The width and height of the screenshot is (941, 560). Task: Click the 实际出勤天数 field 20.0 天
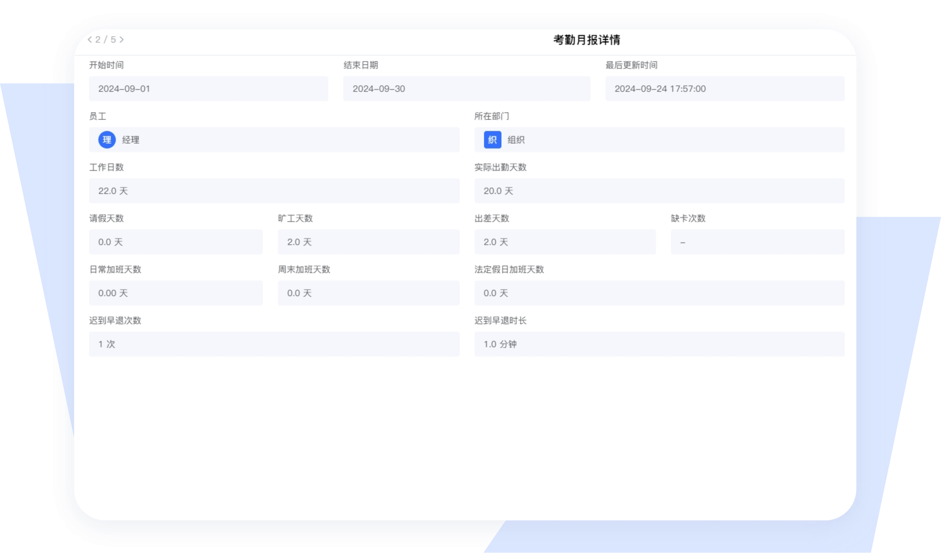tap(659, 191)
